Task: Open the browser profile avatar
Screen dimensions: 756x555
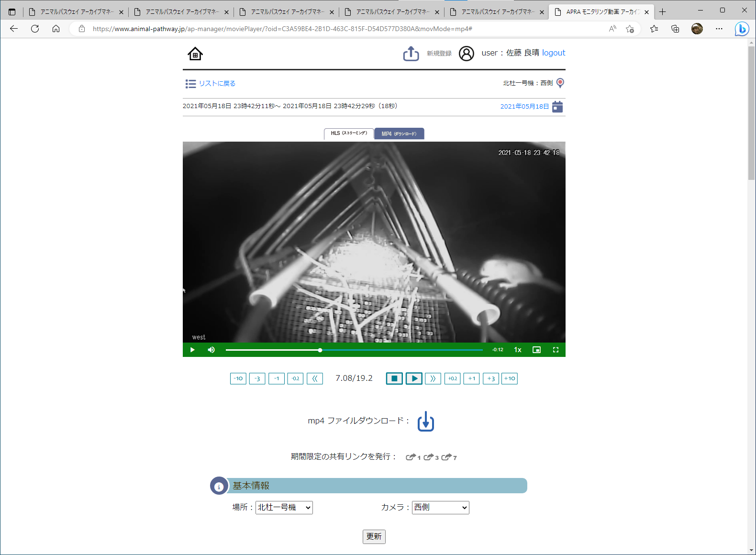Action: [x=697, y=29]
